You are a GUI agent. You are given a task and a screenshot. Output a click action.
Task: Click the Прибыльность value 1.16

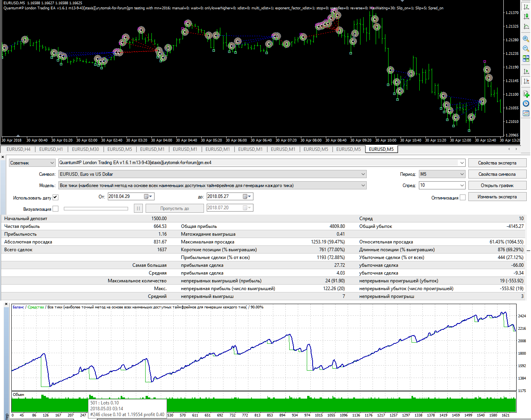pos(163,234)
